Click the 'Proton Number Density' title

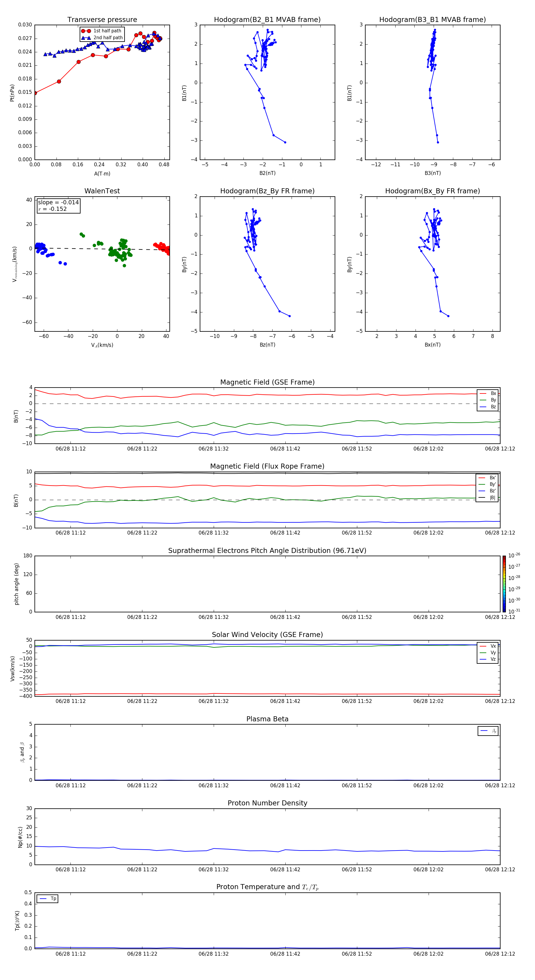(x=267, y=803)
